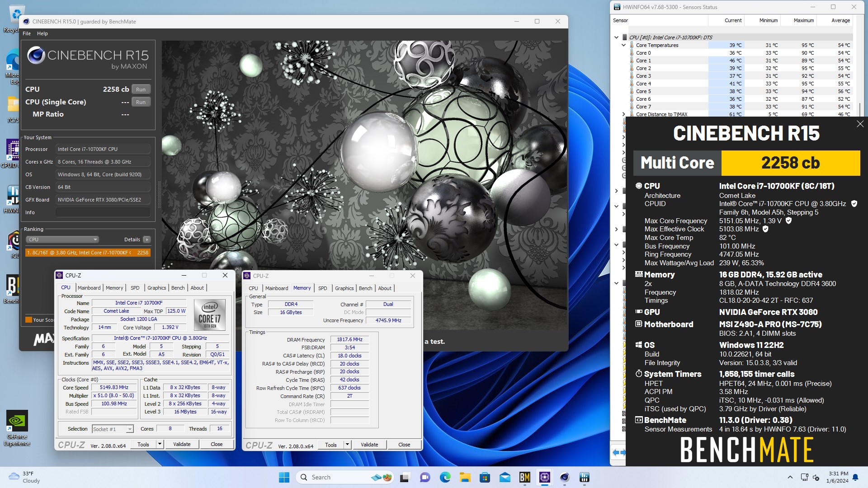
Task: Select the ranking entry 8C/16T @ 3.80 GHz
Action: click(88, 253)
